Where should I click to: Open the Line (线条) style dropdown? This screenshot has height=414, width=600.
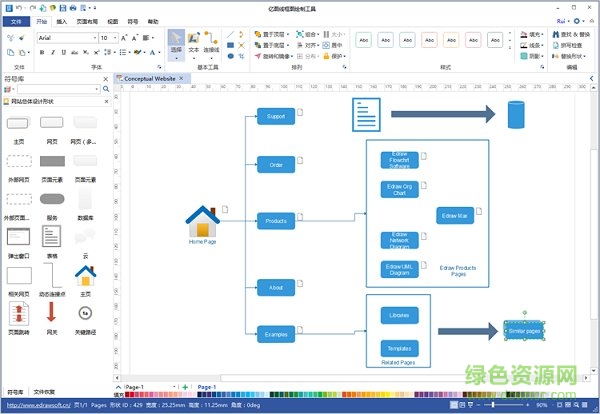pos(532,45)
